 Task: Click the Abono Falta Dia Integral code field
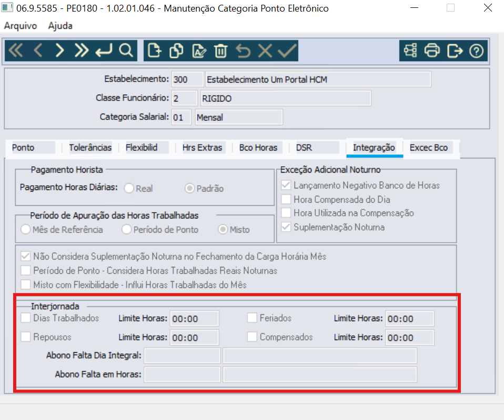182,356
